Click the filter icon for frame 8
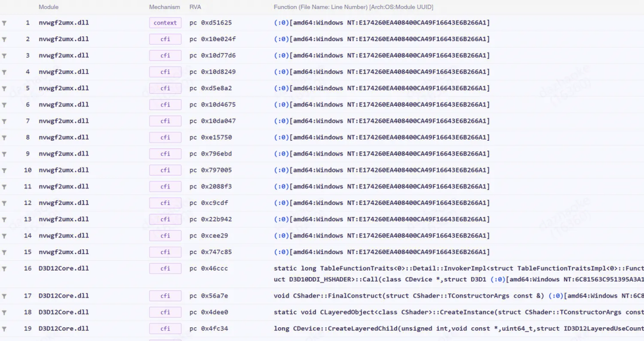 pyautogui.click(x=4, y=138)
